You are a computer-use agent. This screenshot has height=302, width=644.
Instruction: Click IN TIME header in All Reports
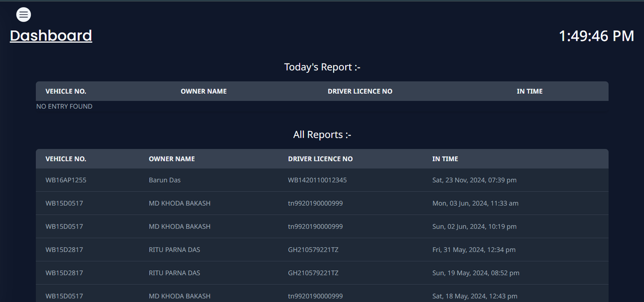tap(445, 159)
